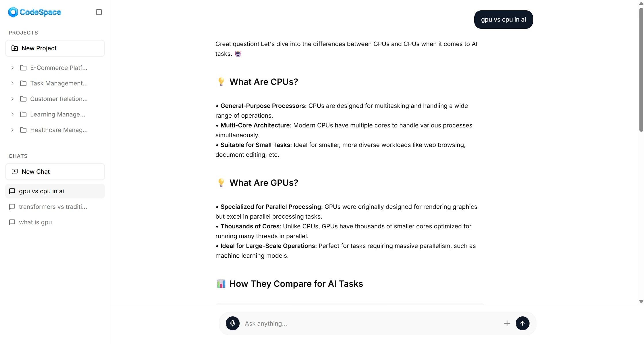This screenshot has width=644, height=344.
Task: Click the plus attachment icon
Action: pos(507,323)
